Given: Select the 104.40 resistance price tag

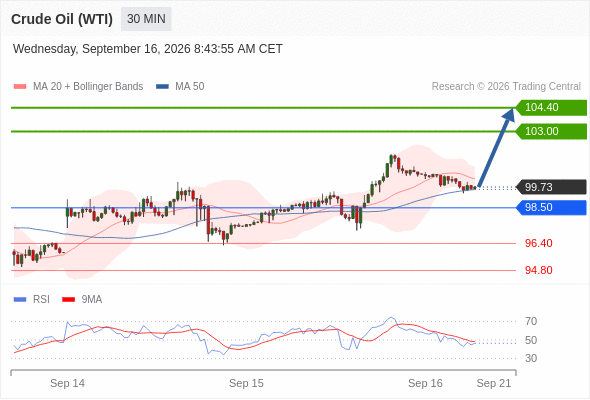Looking at the screenshot, I should point(551,108).
